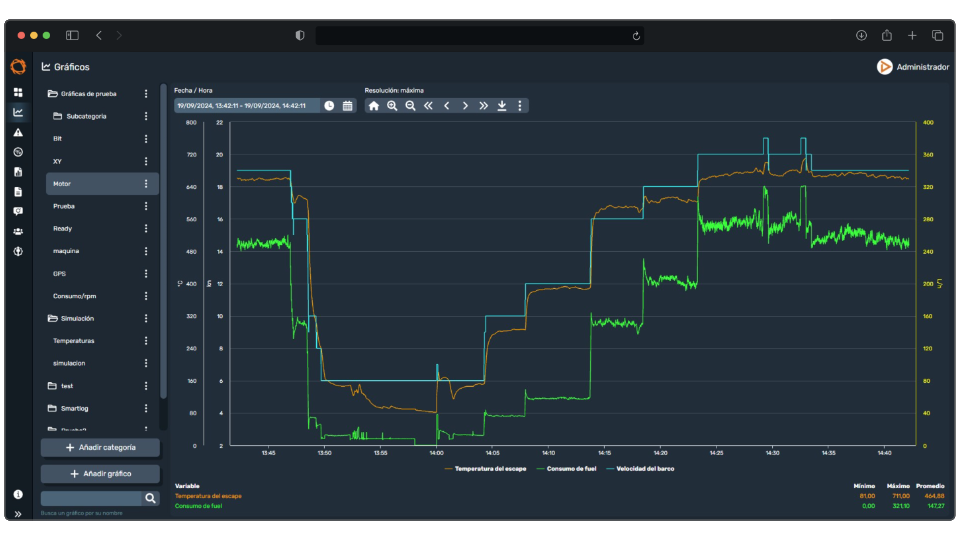960x540 pixels.
Task: Click the home reset view icon
Action: point(374,106)
